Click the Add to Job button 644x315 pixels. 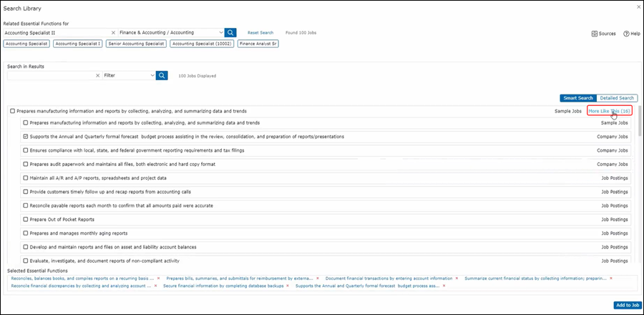tap(627, 305)
